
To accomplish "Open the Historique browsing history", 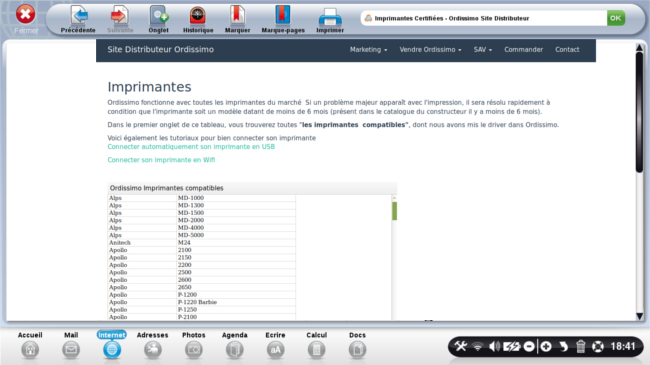I will point(198,16).
